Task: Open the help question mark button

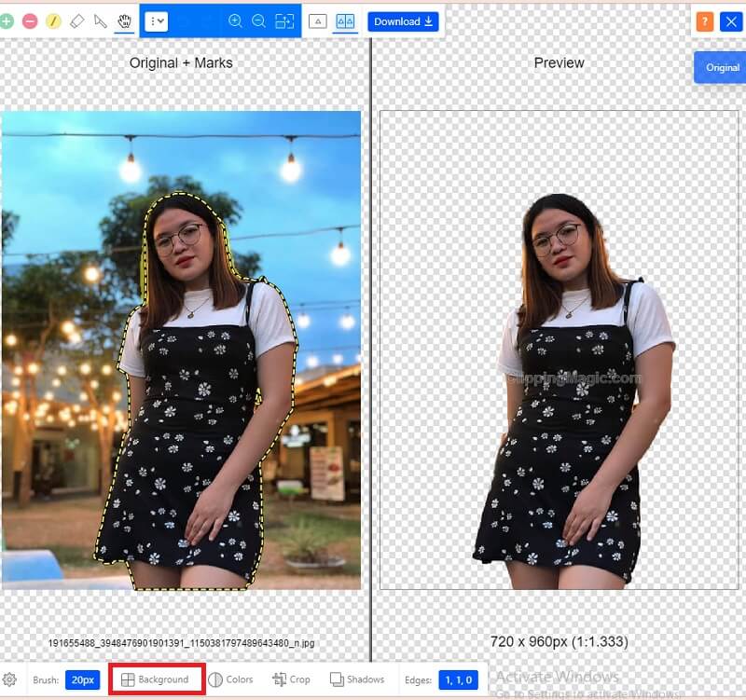Action: [705, 21]
